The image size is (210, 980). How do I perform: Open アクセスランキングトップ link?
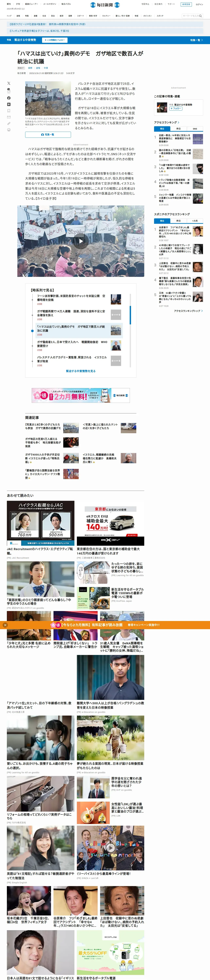[x=188, y=311]
